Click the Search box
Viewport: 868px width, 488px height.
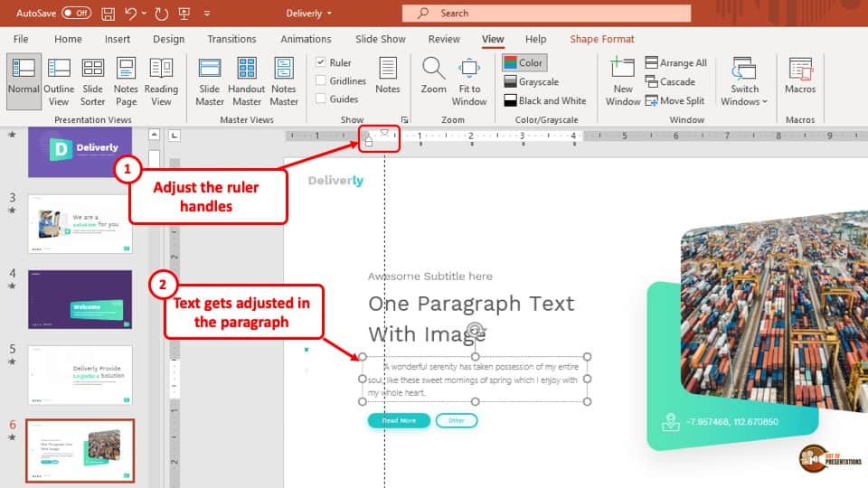coord(546,14)
